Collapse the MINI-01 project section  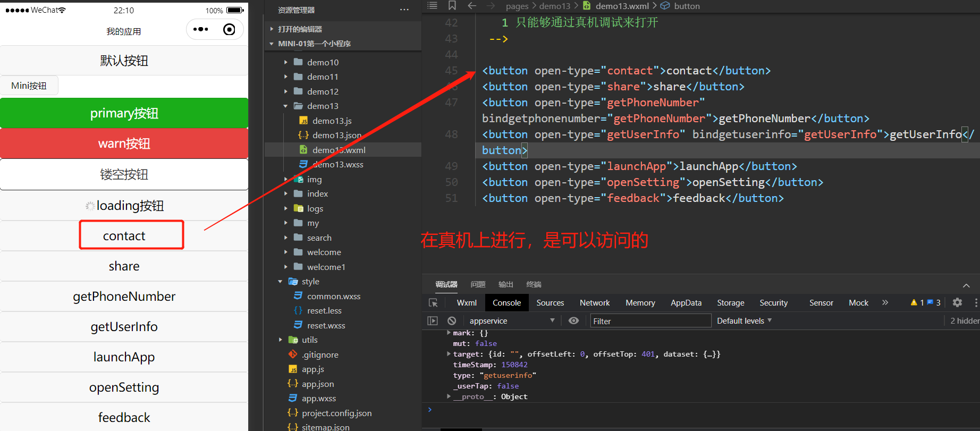point(314,44)
